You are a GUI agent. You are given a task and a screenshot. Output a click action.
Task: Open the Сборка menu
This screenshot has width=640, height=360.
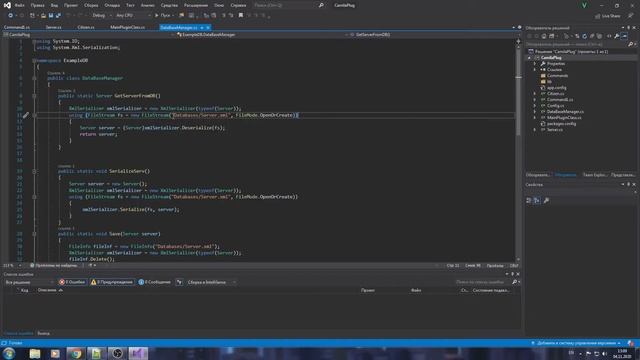click(x=91, y=5)
